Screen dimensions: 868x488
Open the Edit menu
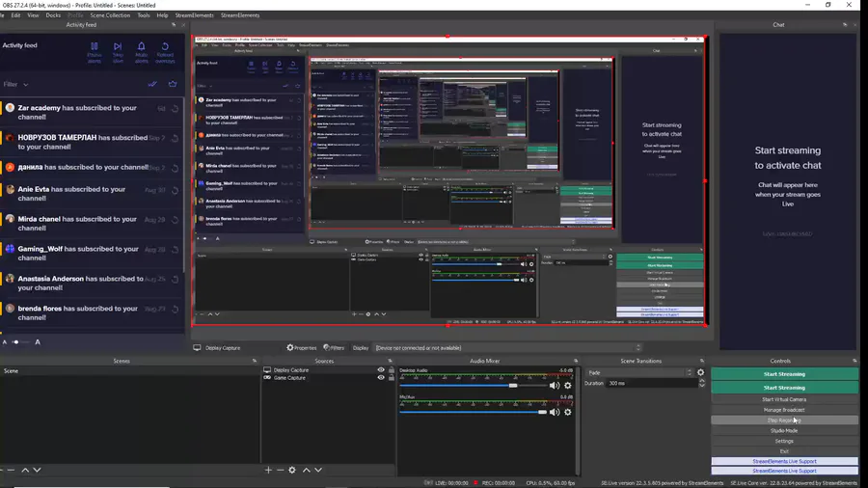[15, 15]
